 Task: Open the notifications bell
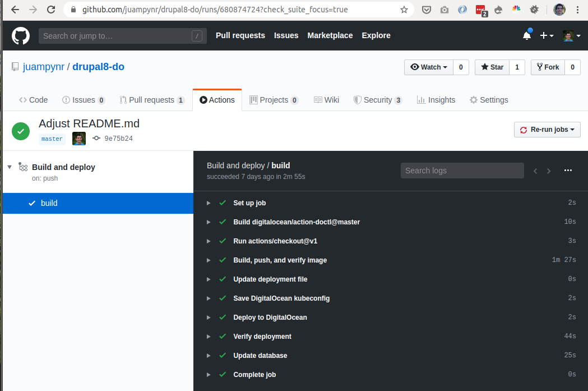click(527, 35)
